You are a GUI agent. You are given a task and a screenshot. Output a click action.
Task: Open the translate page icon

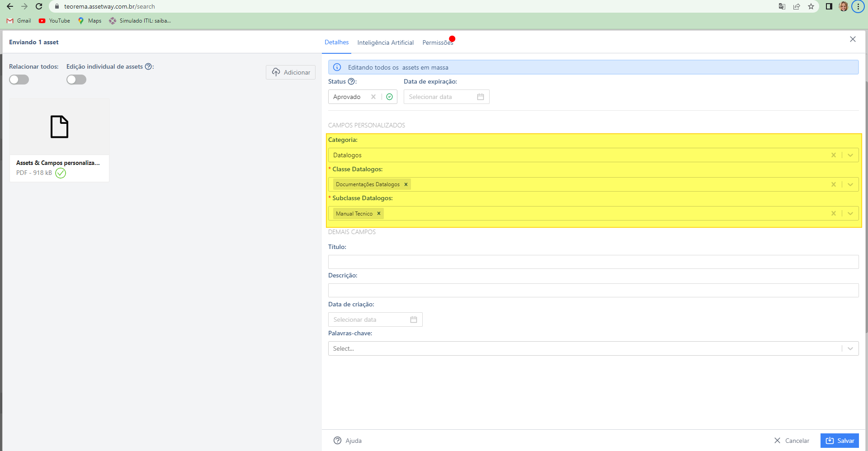pyautogui.click(x=782, y=6)
